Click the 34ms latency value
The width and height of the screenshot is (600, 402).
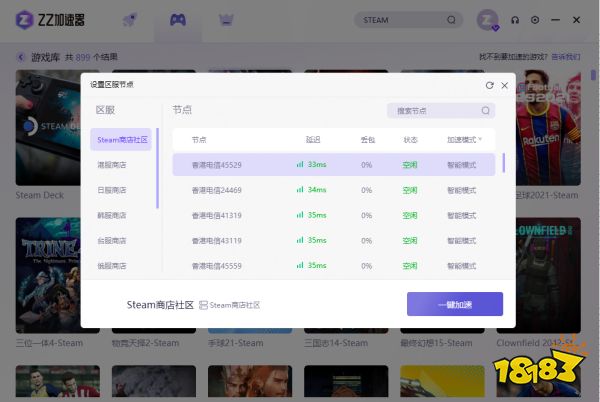[x=317, y=190]
